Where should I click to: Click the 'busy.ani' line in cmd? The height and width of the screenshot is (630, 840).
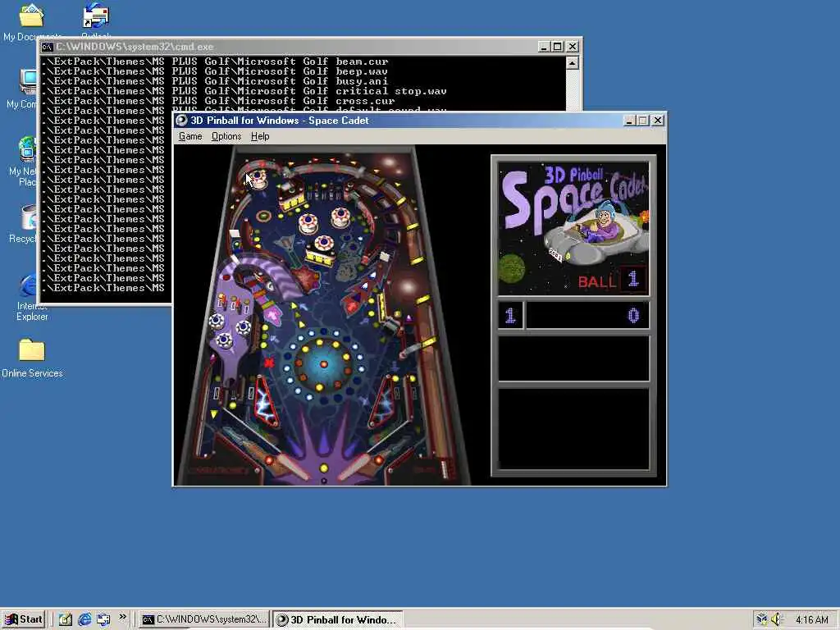coord(214,81)
